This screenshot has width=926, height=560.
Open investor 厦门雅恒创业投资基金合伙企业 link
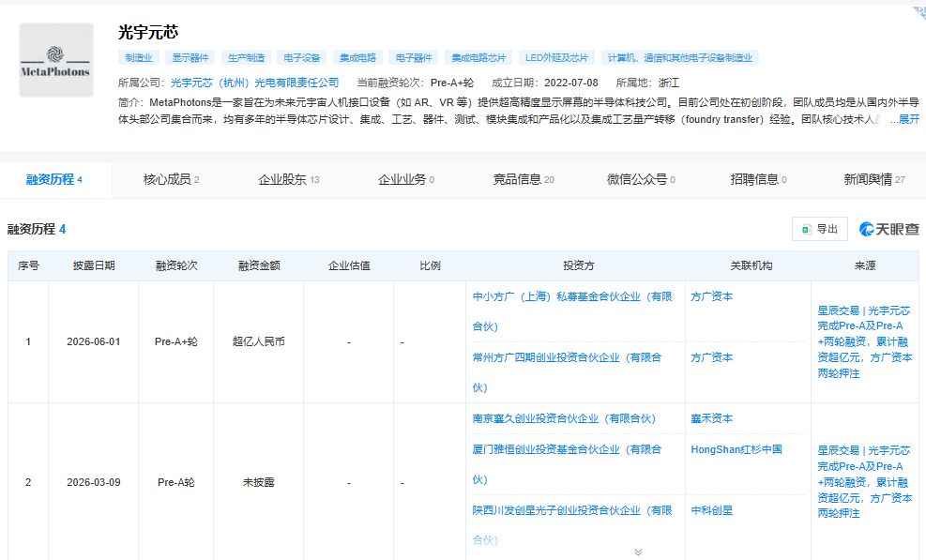point(567,464)
